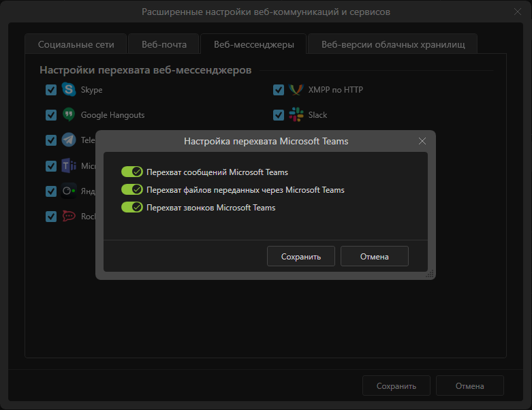
Task: Click the Slack label text
Action: pyautogui.click(x=317, y=115)
